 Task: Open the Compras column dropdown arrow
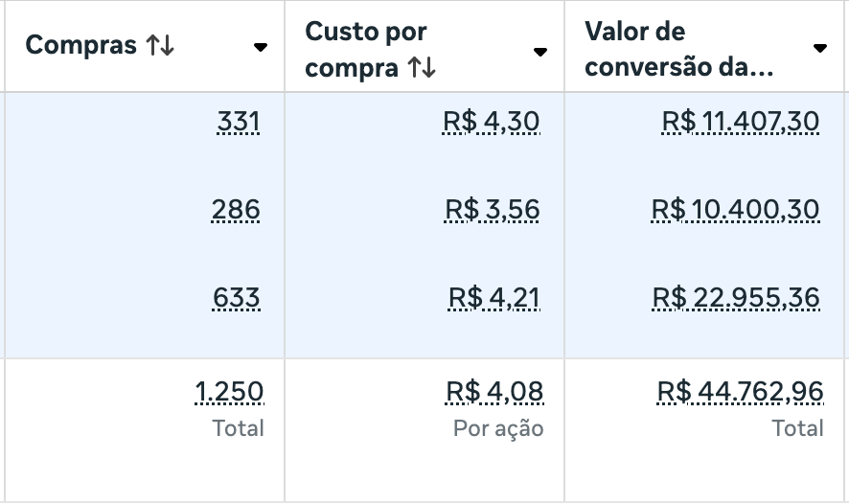tap(261, 48)
